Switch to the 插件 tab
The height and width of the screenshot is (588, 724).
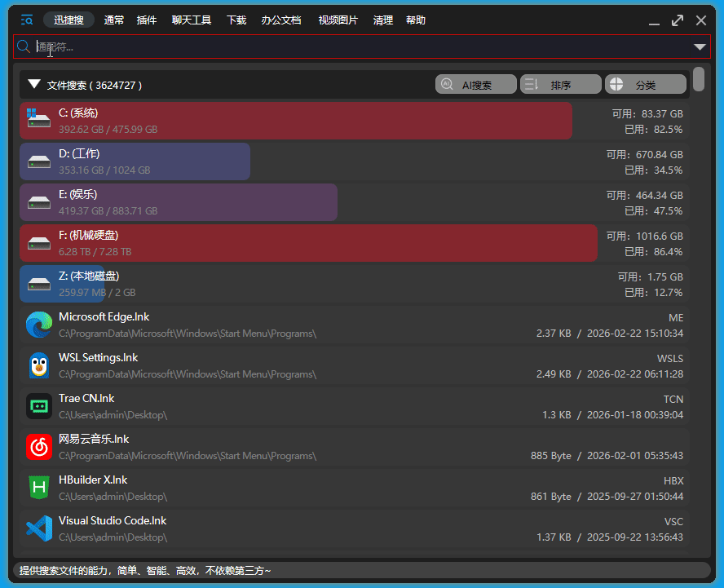(x=147, y=20)
